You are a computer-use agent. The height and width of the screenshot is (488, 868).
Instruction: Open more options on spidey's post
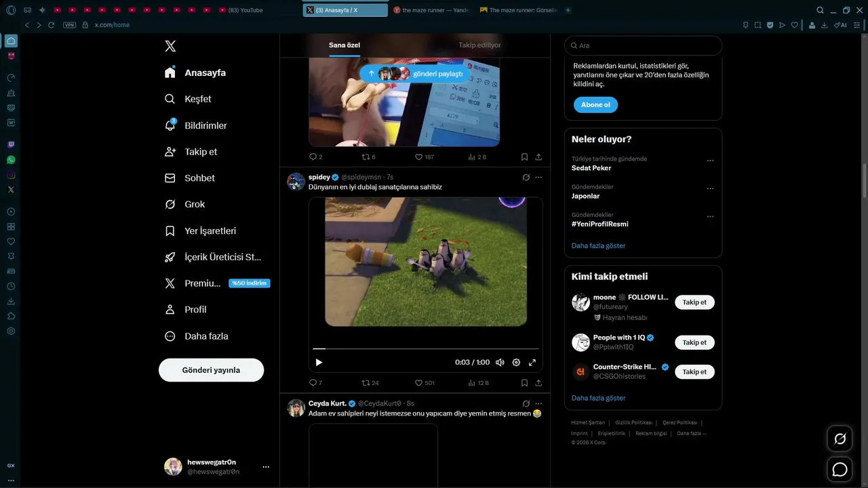click(x=538, y=177)
